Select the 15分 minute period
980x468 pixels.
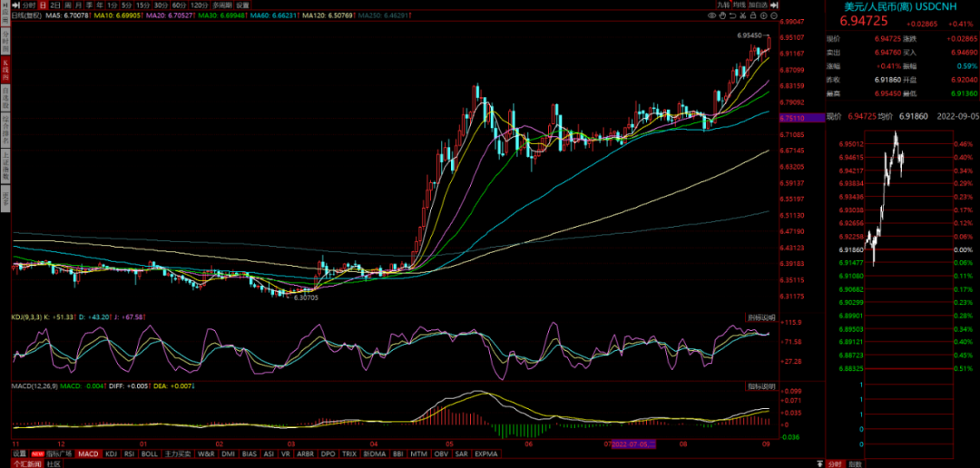(143, 5)
